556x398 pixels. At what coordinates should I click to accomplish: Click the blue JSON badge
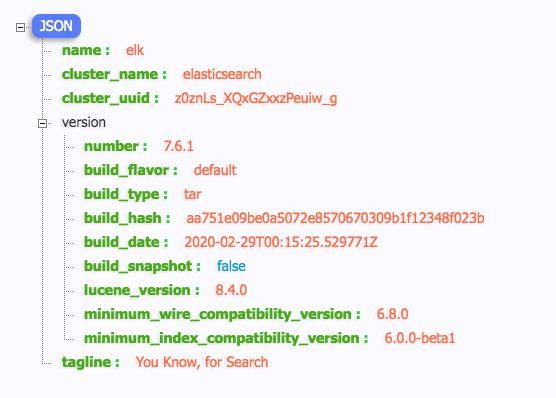tap(56, 26)
